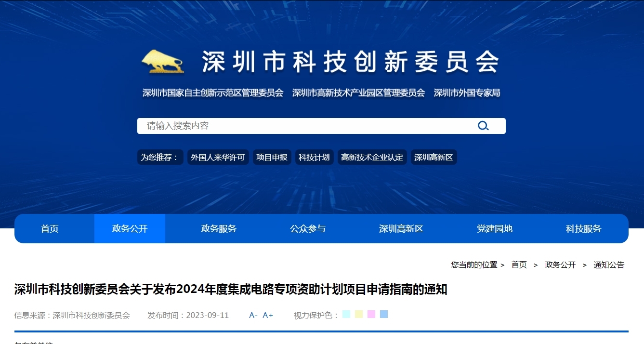Focus the 请输入搜索内容 search field
Image resolution: width=644 pixels, height=344 pixels.
(303, 126)
